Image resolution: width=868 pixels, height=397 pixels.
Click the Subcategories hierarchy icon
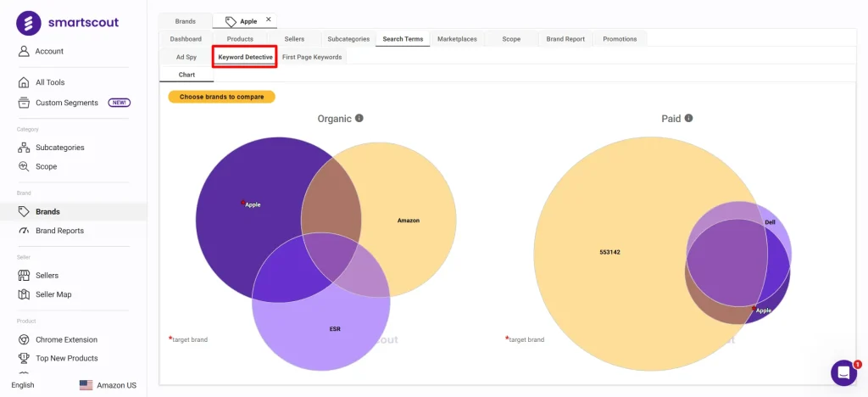24,148
